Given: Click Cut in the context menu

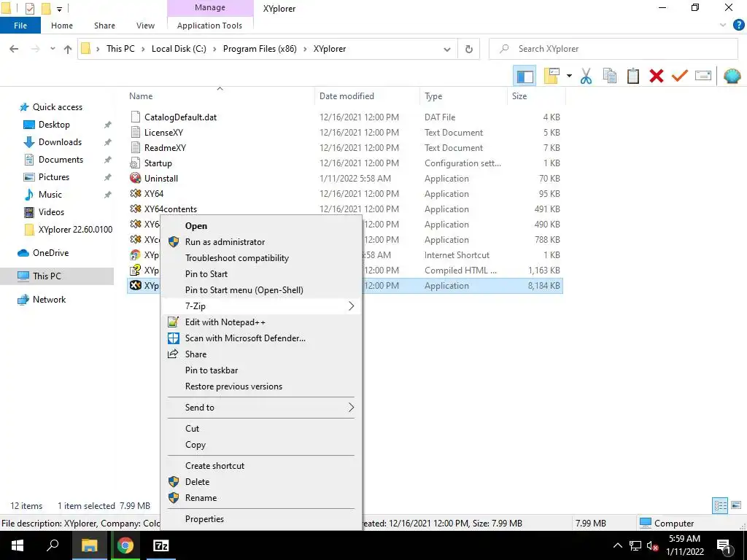Looking at the screenshot, I should (x=261, y=429).
